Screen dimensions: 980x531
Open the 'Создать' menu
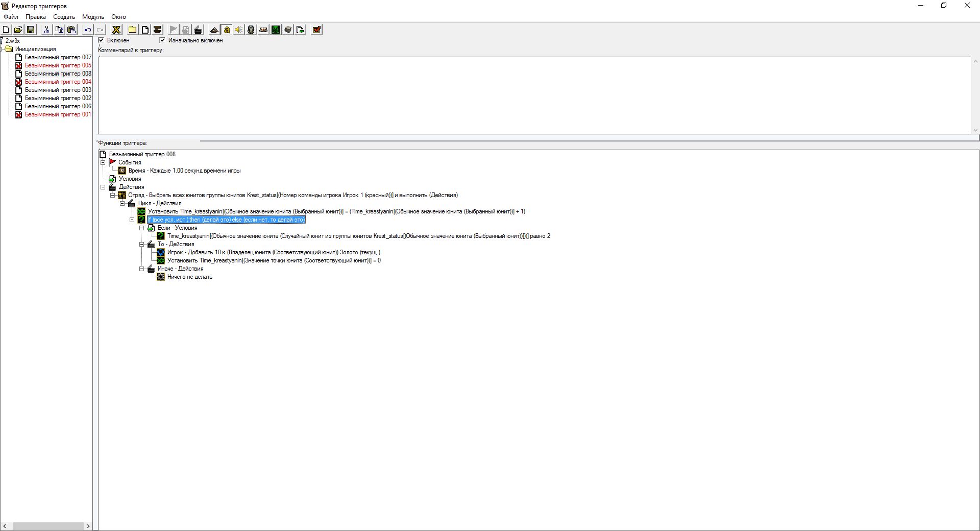tap(64, 17)
